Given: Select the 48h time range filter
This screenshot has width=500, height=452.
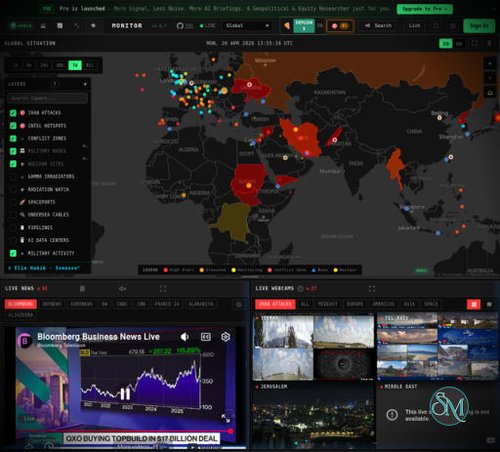Looking at the screenshot, I should 60,65.
